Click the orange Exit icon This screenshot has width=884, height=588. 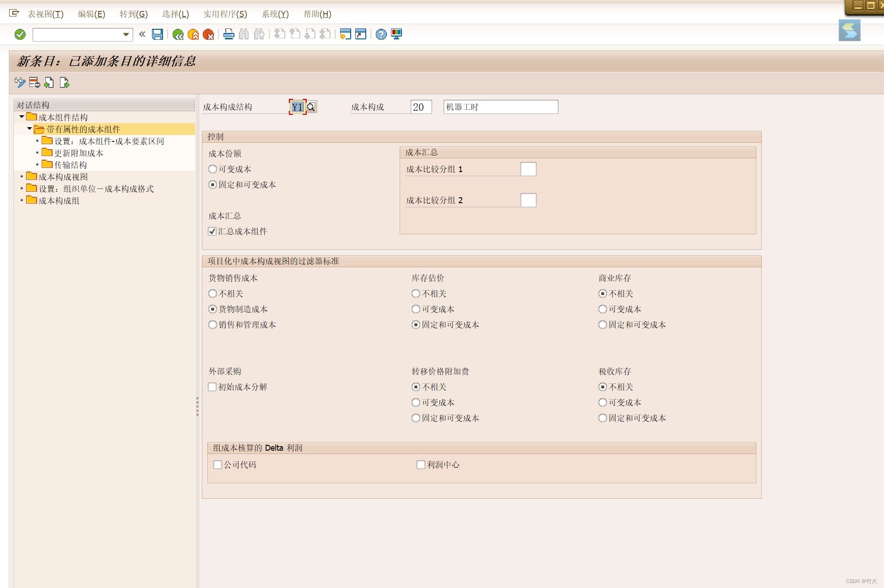[193, 34]
